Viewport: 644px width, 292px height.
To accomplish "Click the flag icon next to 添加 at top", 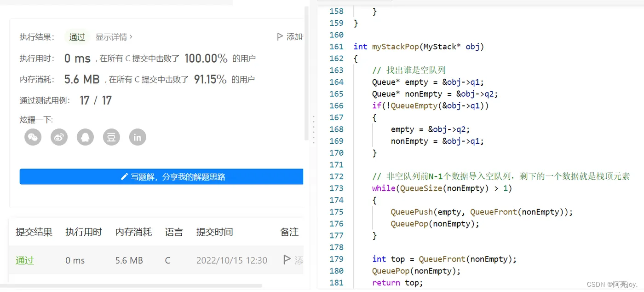I will click(x=280, y=36).
